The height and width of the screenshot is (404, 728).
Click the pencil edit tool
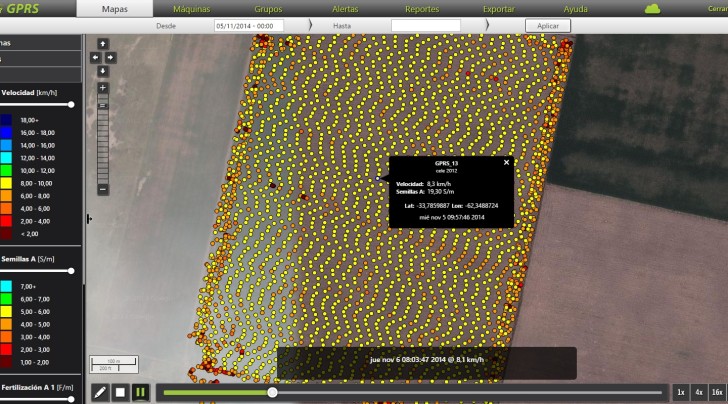pos(100,392)
